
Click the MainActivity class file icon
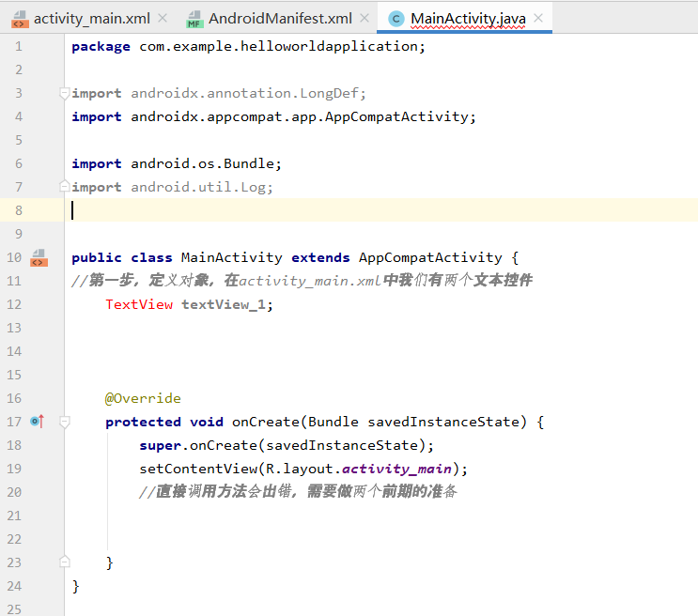396,19
